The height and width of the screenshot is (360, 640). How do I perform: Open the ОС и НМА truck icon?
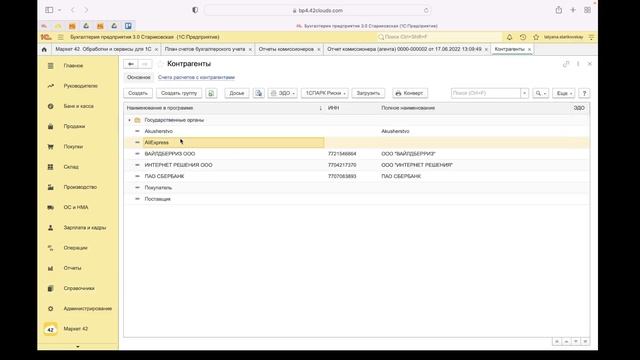coord(51,207)
